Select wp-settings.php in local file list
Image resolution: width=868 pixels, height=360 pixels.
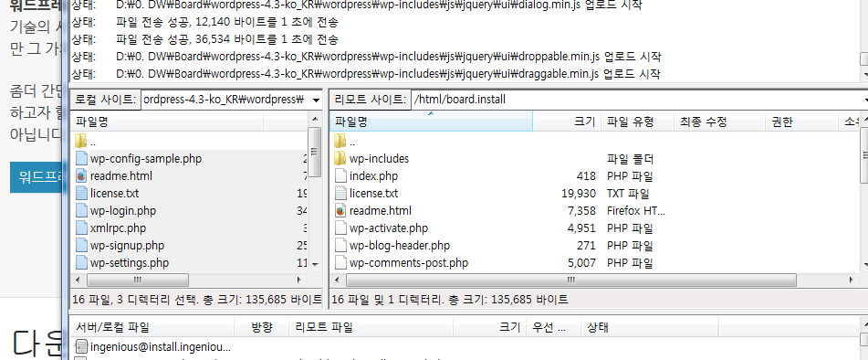130,262
